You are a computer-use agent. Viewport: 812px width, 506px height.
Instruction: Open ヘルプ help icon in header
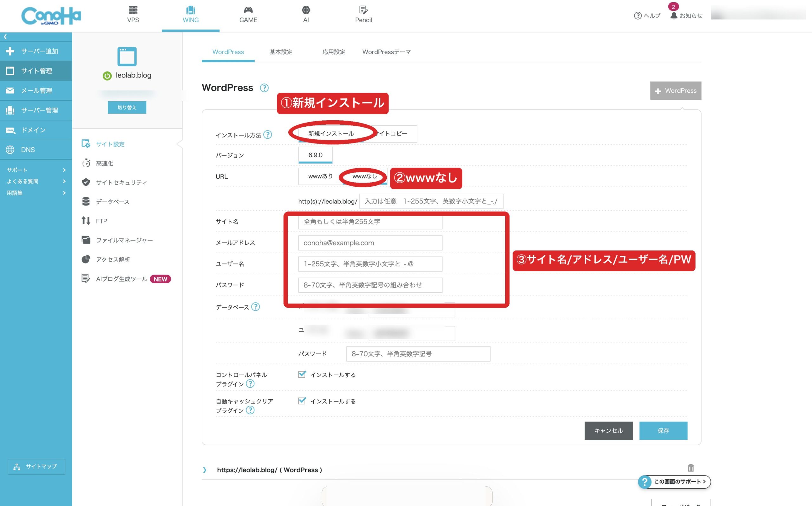pos(647,16)
